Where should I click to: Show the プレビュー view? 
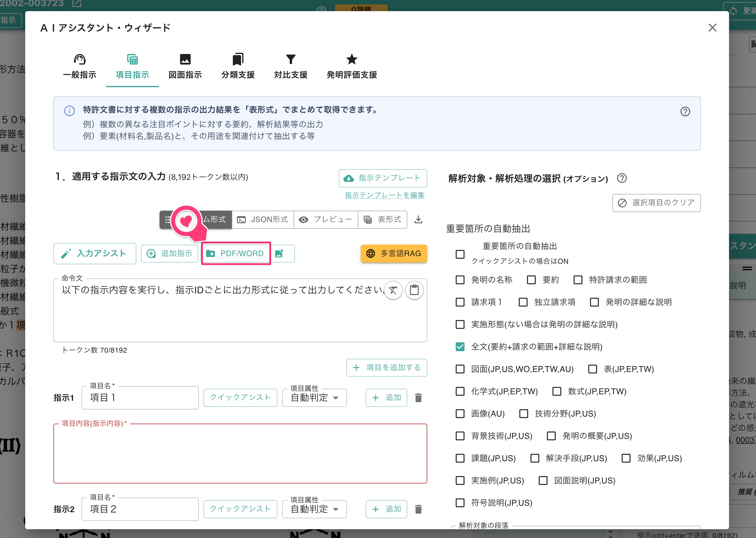pyautogui.click(x=326, y=219)
